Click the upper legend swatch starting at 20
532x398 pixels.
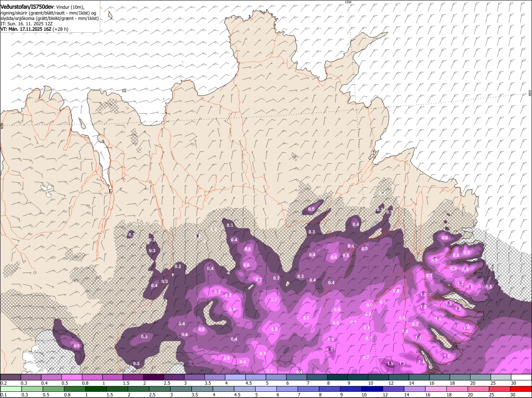coord(480,377)
